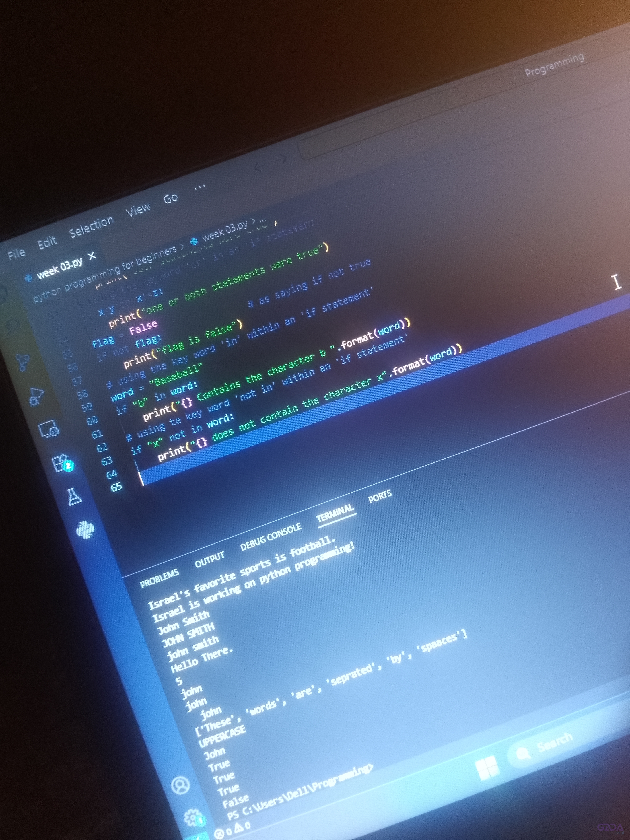Open the Testing flask view
This screenshot has width=630, height=840.
[74, 497]
